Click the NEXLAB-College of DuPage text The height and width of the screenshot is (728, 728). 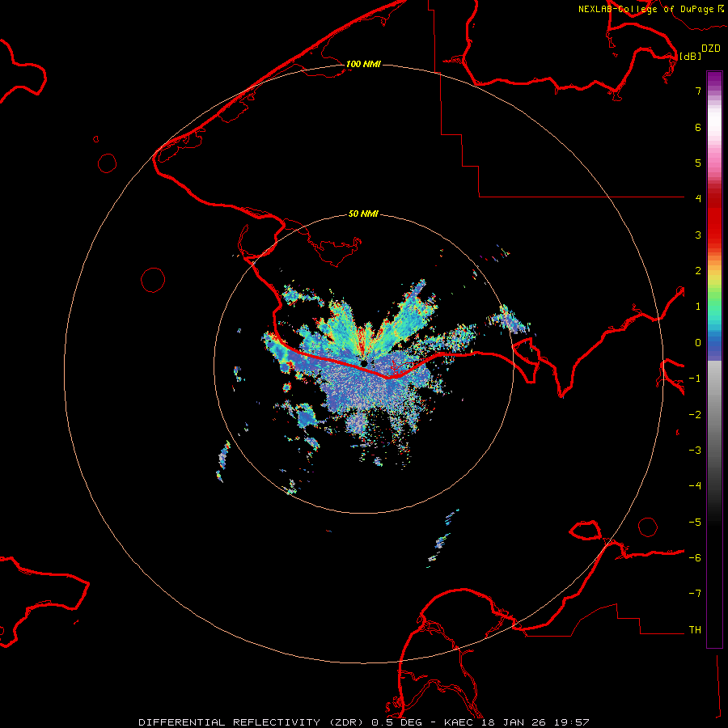click(645, 9)
